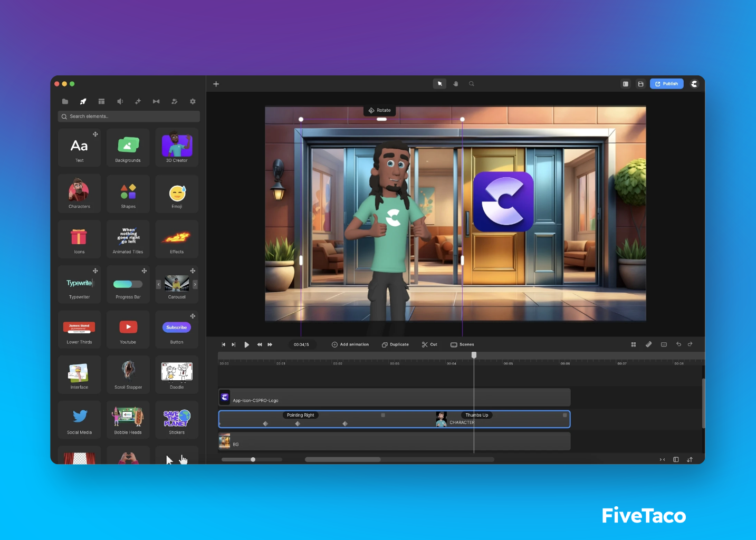Select the BG layer track

point(395,441)
